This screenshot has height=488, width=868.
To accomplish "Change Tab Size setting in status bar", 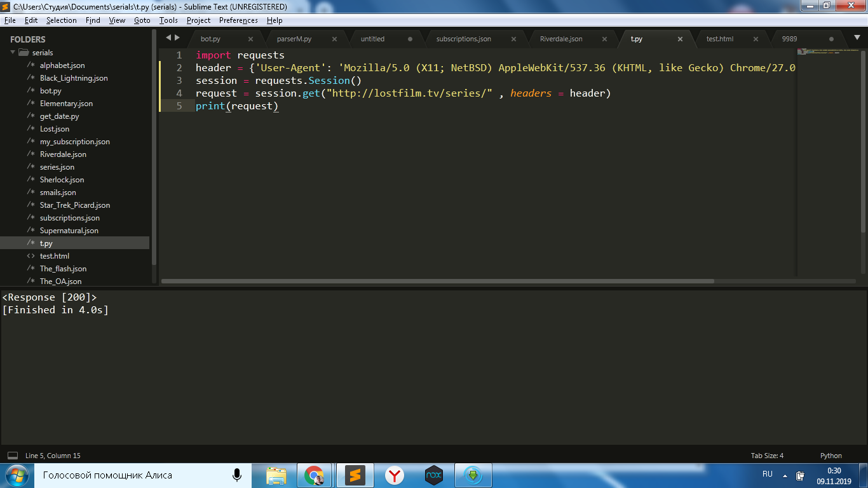I will 767,456.
